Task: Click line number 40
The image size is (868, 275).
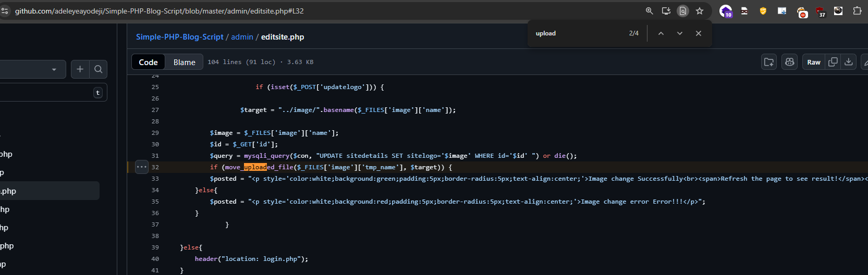Action: pyautogui.click(x=155, y=259)
